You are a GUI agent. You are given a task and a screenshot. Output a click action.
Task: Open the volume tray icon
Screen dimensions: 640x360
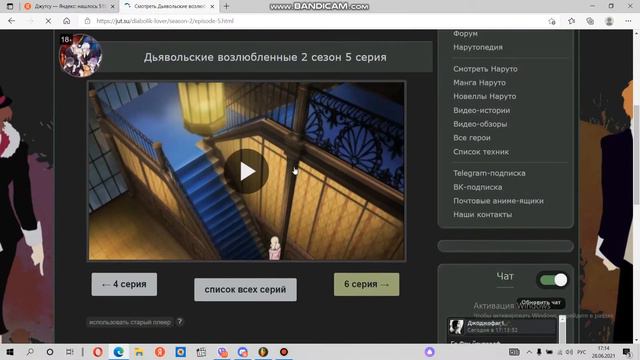569,352
